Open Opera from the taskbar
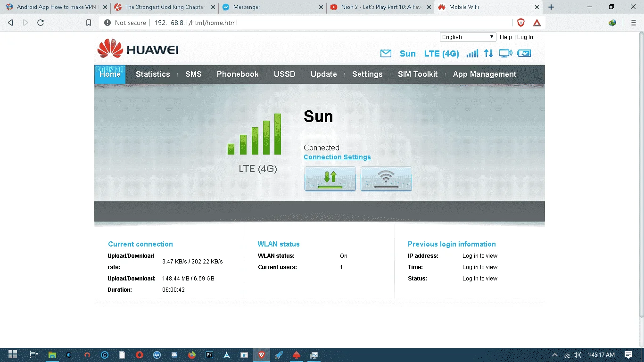This screenshot has height=362, width=644. click(139, 354)
